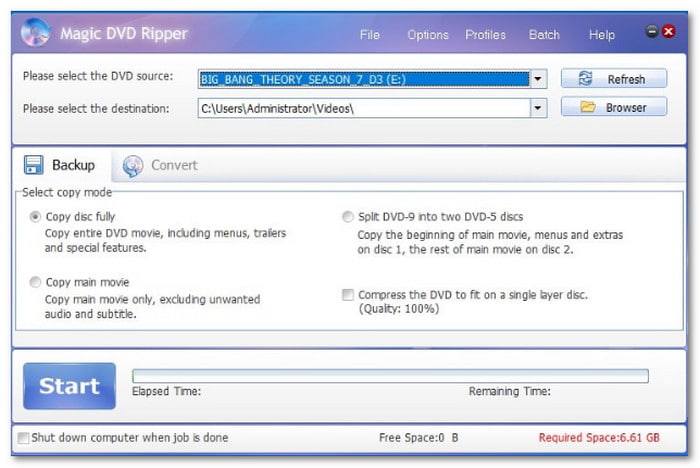Viewport: 700px width, 468px height.
Task: Select the Copy main movie radio button
Action: click(35, 282)
